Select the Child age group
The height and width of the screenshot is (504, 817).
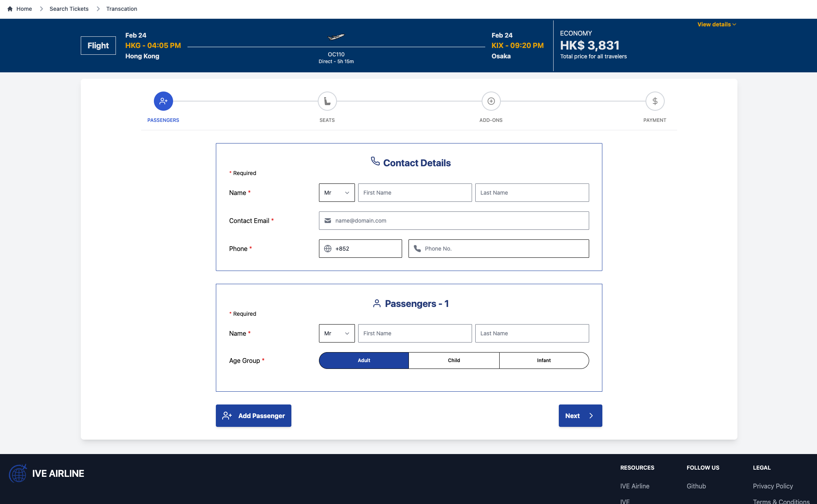(454, 361)
